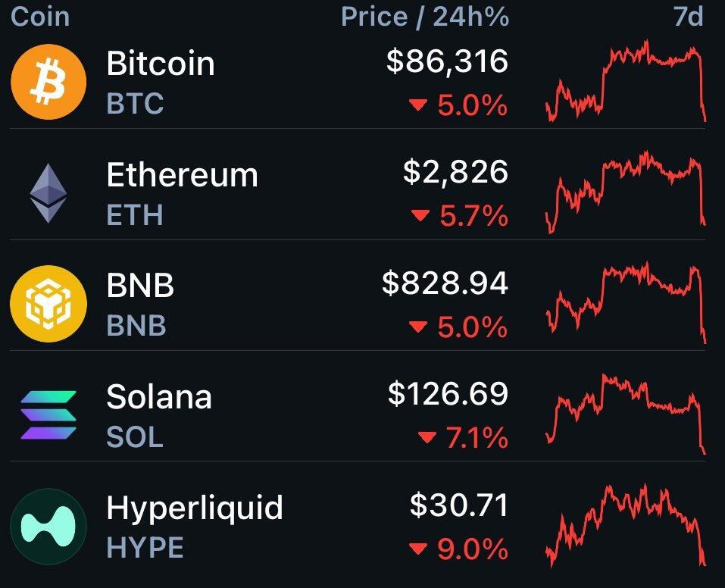
Task: Click the red down arrow beside Hyperliquid's 9.0%
Action: 418,549
